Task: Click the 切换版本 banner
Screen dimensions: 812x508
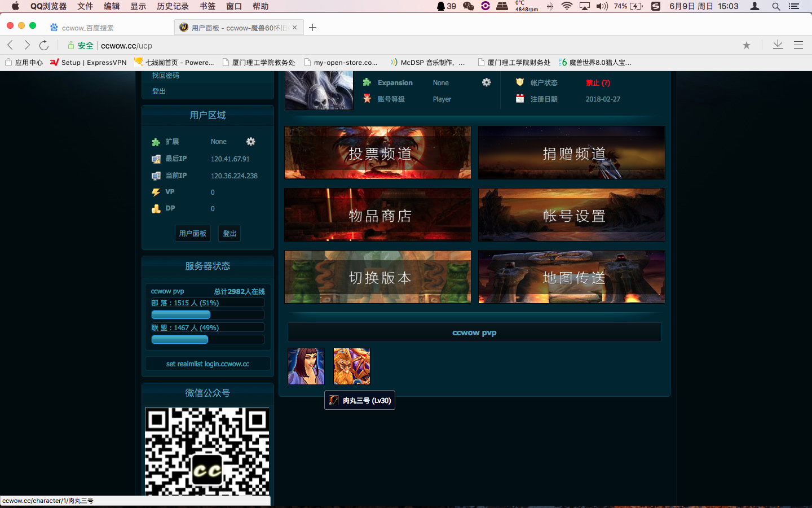Action: 378,277
